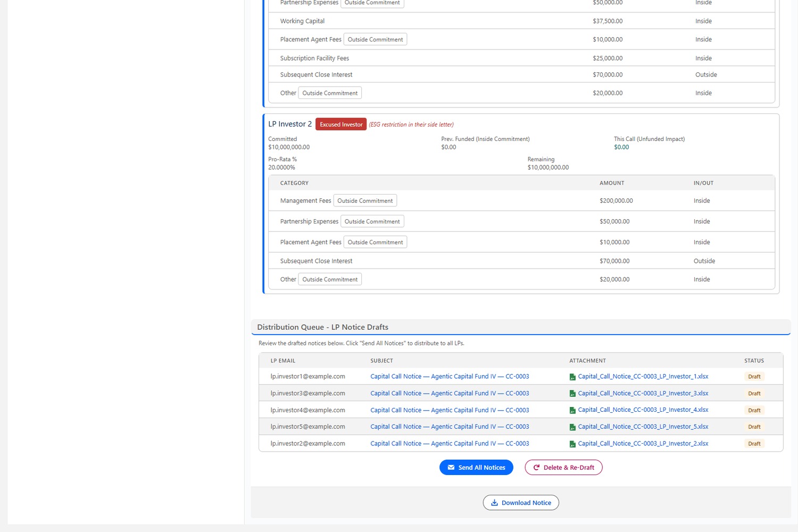Click the xlsx file icon for LP_Investor_1 attachment
This screenshot has width=798, height=532.
pos(572,377)
